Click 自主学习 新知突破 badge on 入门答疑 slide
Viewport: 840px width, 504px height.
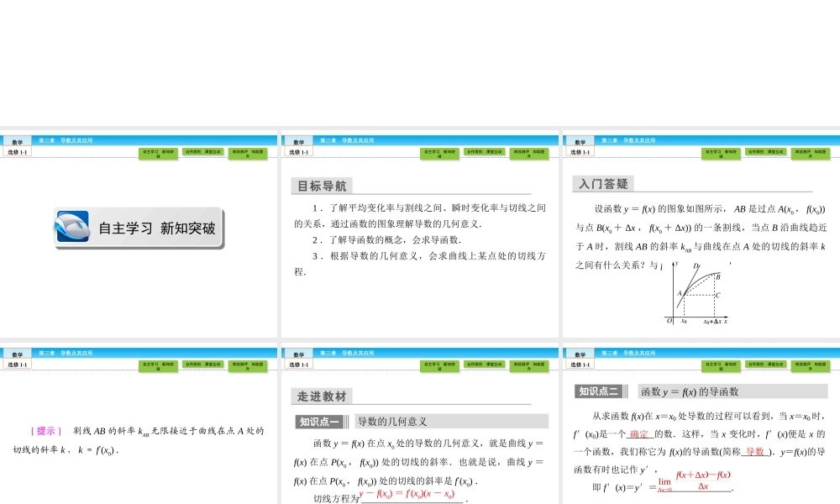pos(721,153)
